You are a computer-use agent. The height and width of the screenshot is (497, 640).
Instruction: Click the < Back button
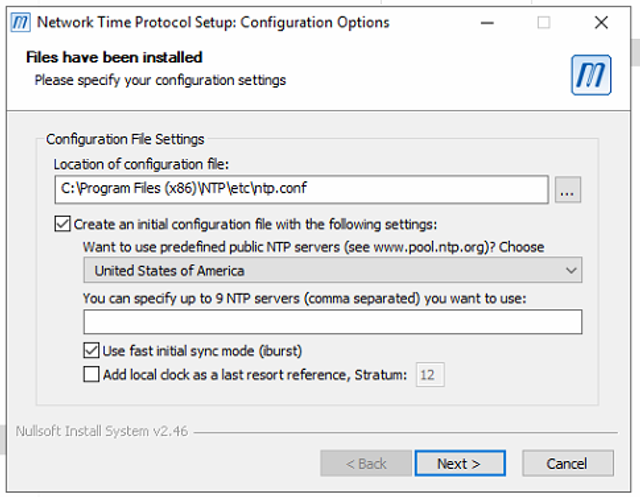click(366, 463)
